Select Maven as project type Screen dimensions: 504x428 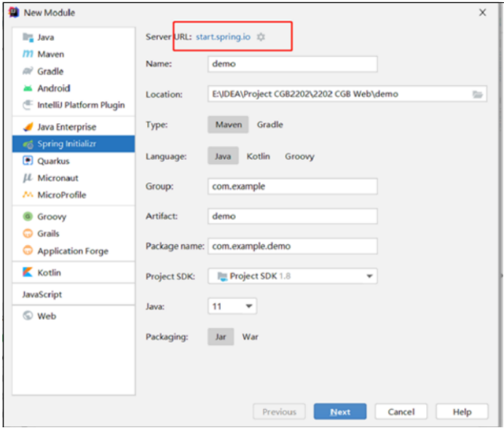tap(228, 125)
